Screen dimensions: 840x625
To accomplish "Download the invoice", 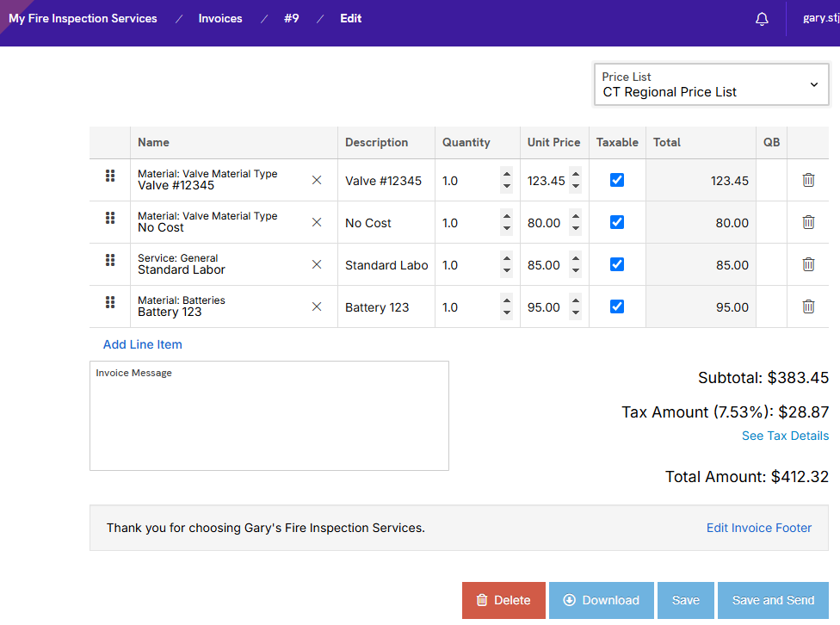I will [x=601, y=600].
